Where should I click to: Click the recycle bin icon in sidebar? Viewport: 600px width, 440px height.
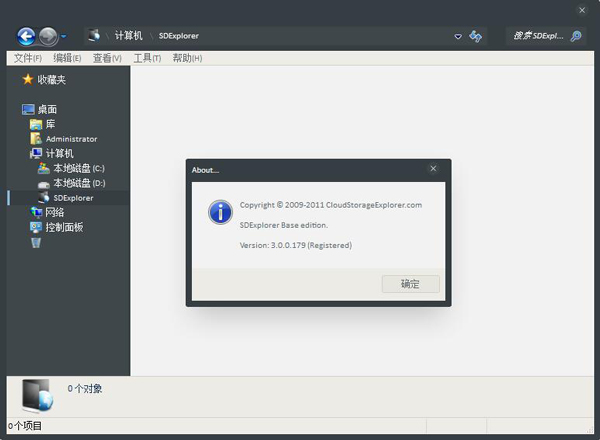[x=36, y=242]
